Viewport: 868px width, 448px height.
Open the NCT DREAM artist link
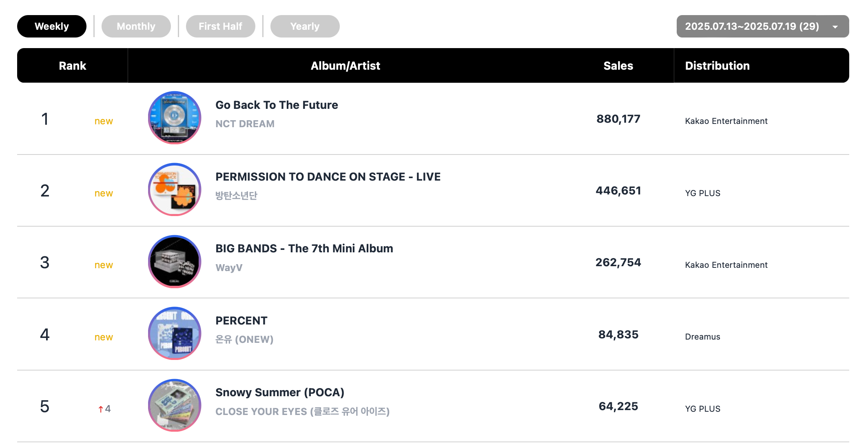pyautogui.click(x=245, y=124)
